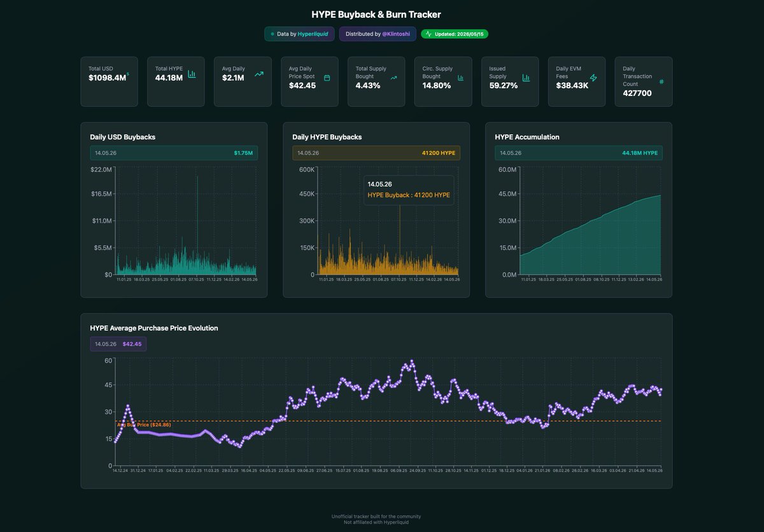Click the 44.18M Total HYPE value
The height and width of the screenshot is (532, 764).
tap(169, 78)
